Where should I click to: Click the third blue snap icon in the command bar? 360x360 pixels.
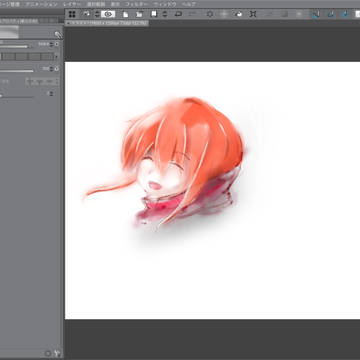pyautogui.click(x=345, y=14)
